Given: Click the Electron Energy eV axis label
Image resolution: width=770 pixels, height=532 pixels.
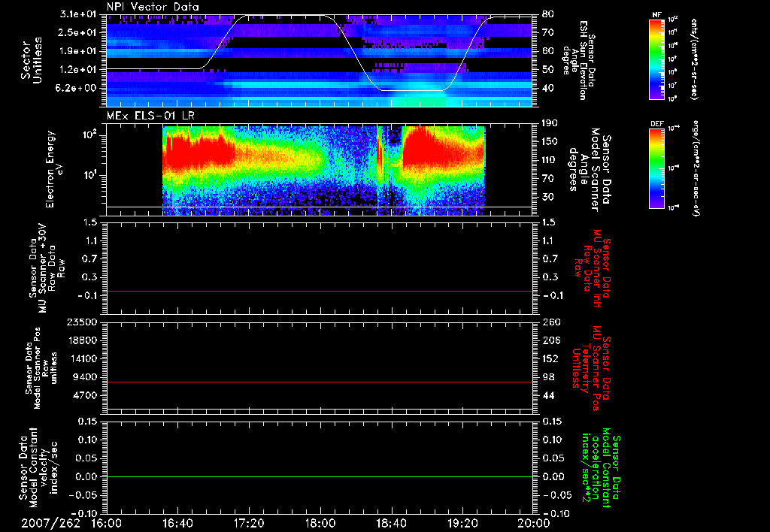Looking at the screenshot, I should coord(55,169).
